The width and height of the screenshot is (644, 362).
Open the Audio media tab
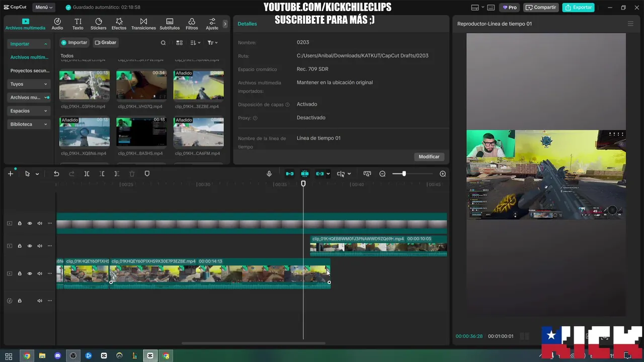coord(57,24)
